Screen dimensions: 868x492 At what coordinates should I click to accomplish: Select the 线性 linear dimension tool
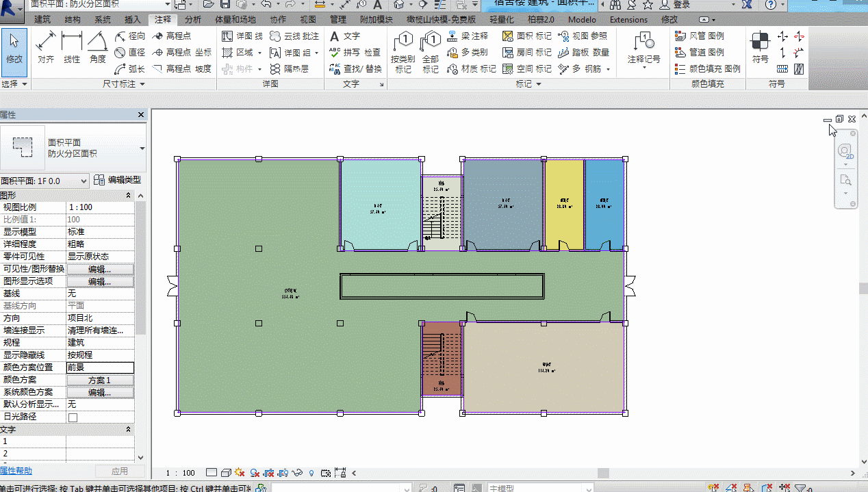[x=72, y=48]
